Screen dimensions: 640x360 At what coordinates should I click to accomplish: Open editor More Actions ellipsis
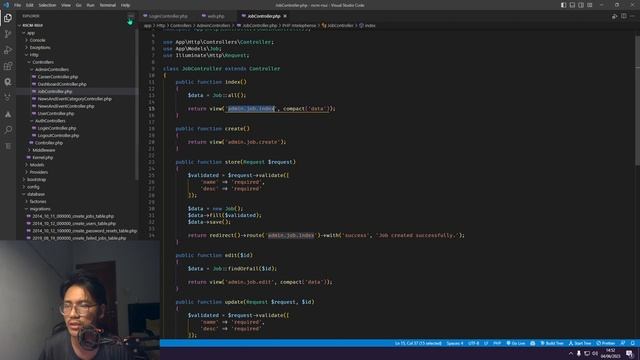[633, 16]
